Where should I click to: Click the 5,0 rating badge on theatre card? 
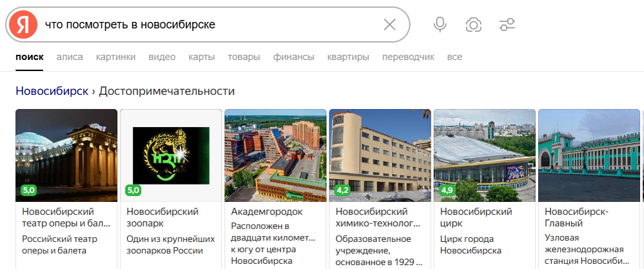click(29, 190)
